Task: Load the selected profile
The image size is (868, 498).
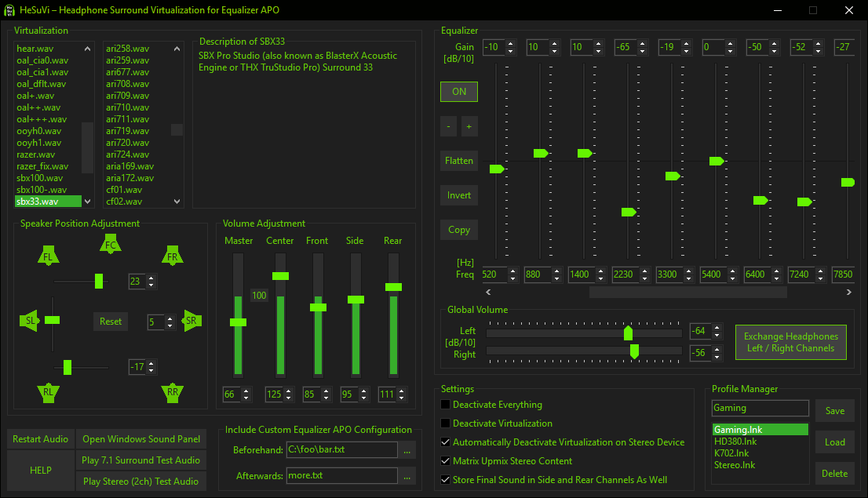Action: tap(835, 442)
